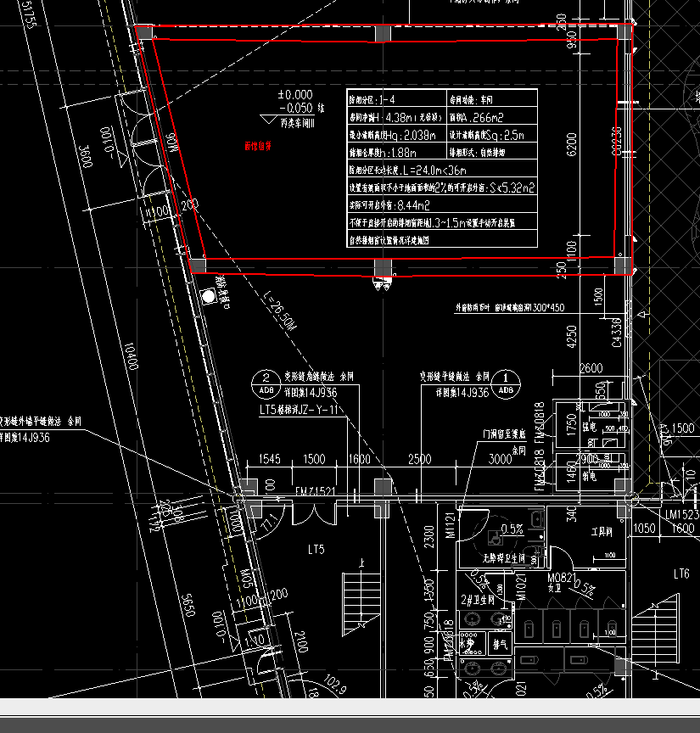700x733 pixels.
Task: Select the FM乙1521 door tag
Action: point(316,491)
